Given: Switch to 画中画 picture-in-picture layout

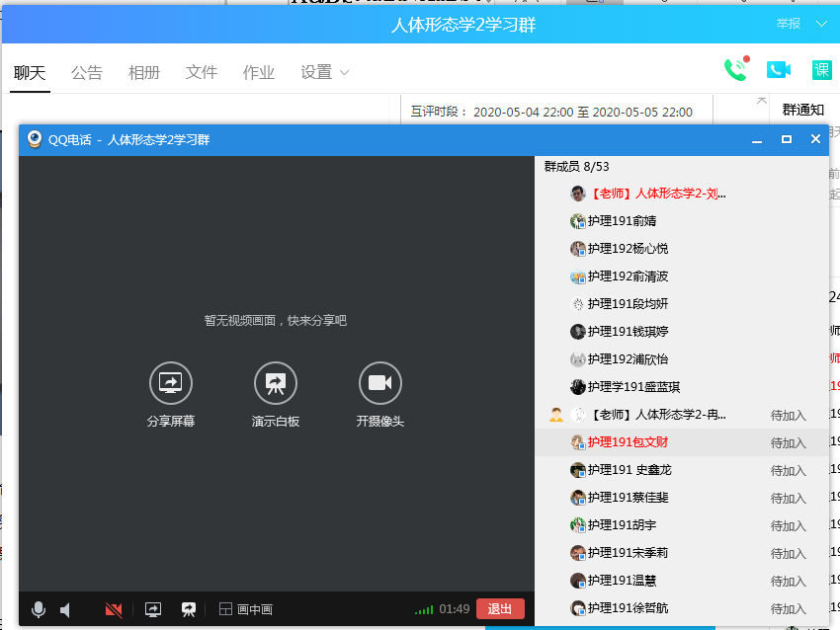Looking at the screenshot, I should tap(245, 609).
